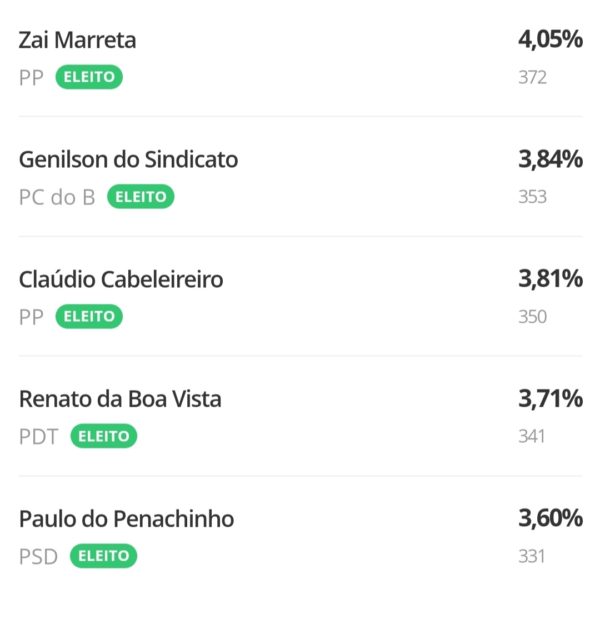Image resolution: width=600 pixels, height=624 pixels.
Task: Click PDT party label
Action: (39, 436)
